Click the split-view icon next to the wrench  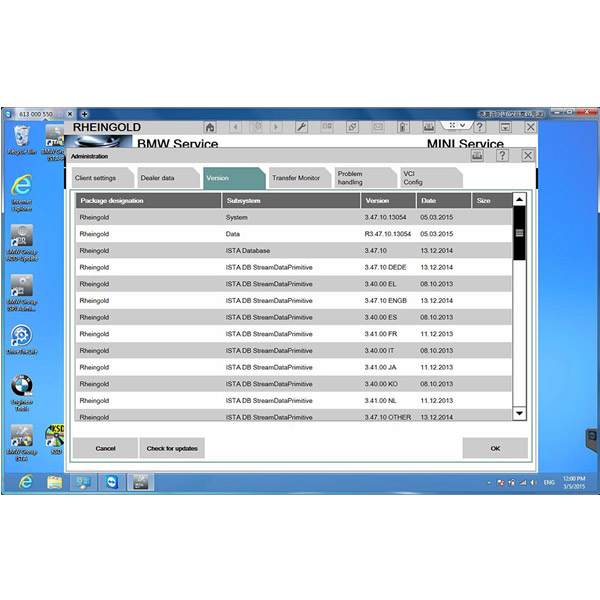(x=327, y=127)
